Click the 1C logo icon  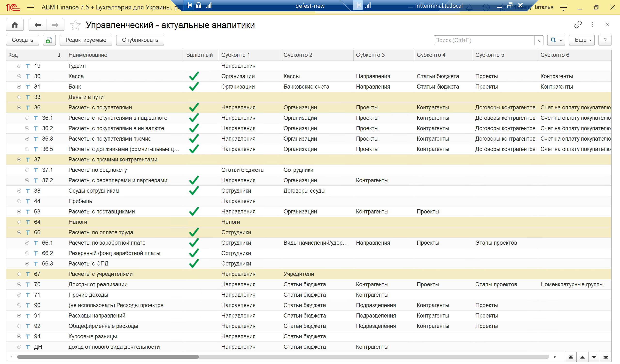pos(13,7)
